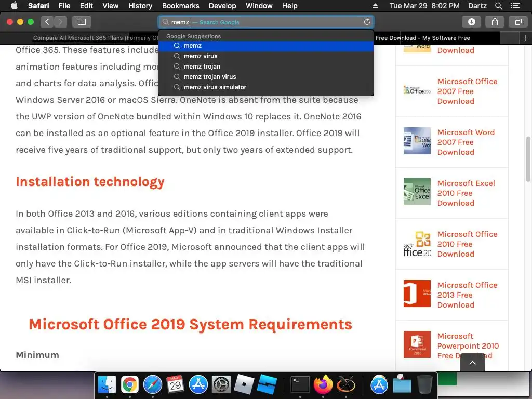
Task: Open Trash from the Dock
Action: click(x=425, y=385)
